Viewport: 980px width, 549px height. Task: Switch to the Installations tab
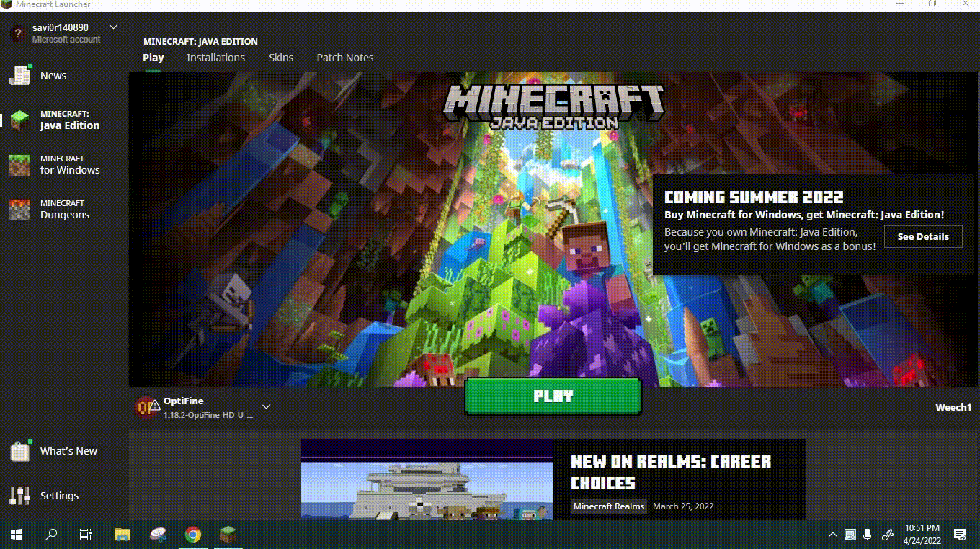tap(215, 58)
